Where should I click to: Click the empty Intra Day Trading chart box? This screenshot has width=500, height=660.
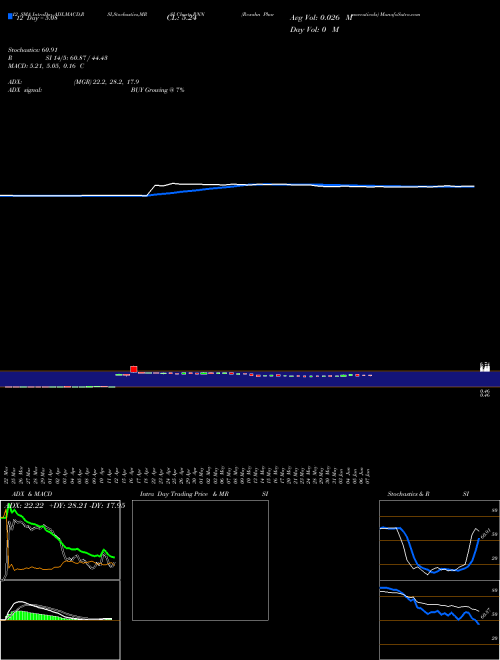[200, 560]
